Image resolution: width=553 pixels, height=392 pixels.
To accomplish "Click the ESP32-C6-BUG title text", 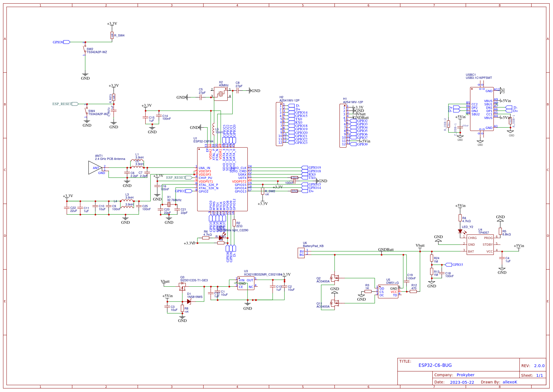I will [x=435, y=365].
